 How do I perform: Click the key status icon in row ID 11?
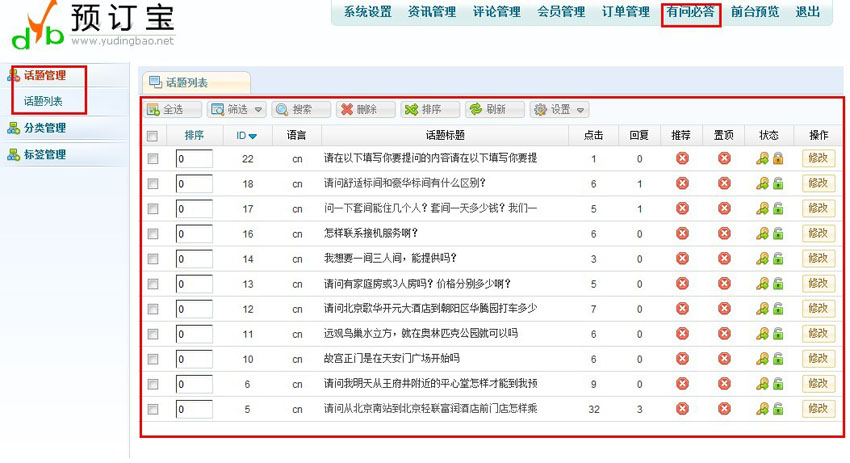(x=762, y=334)
